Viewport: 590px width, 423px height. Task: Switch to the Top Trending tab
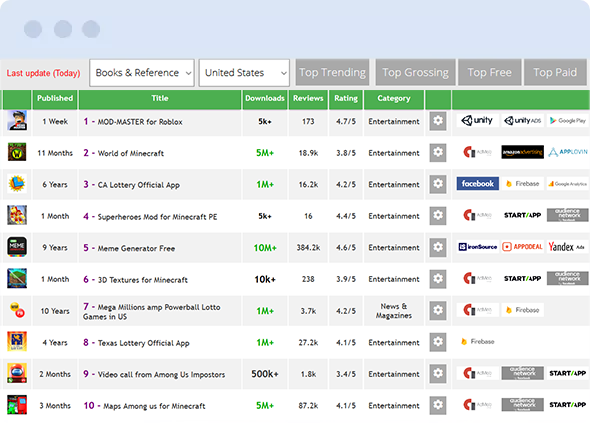332,72
